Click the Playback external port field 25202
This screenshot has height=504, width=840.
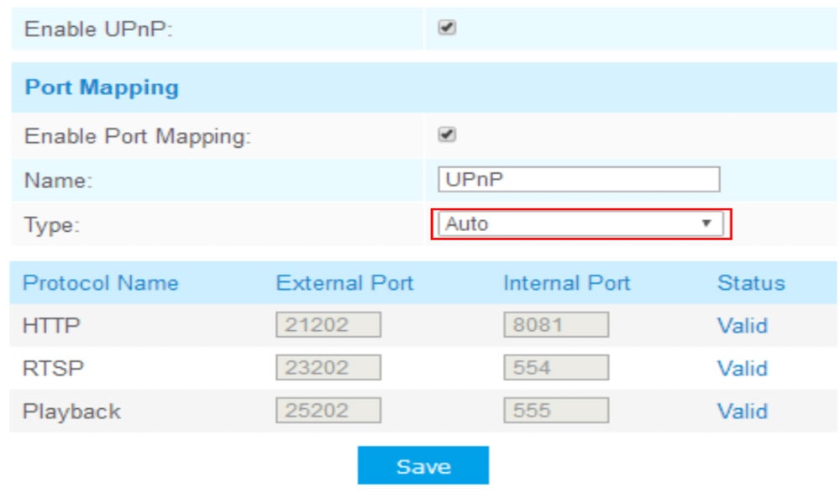coord(328,410)
